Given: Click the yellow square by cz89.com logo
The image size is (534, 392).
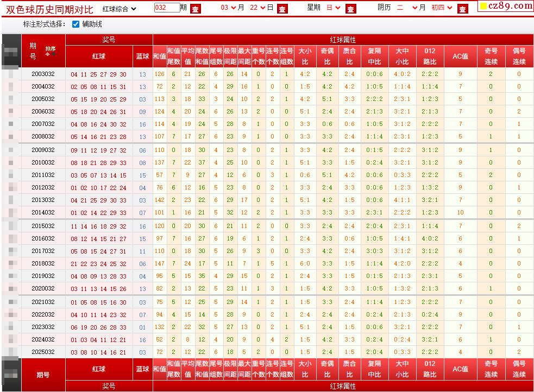Looking at the screenshot, I should pos(482,7).
